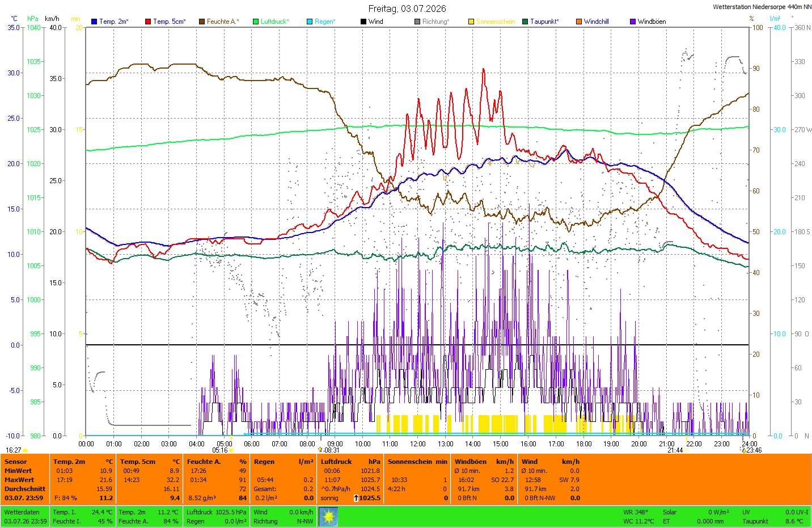Toggle the Windböen legend entry
The height and width of the screenshot is (528, 812).
648,22
